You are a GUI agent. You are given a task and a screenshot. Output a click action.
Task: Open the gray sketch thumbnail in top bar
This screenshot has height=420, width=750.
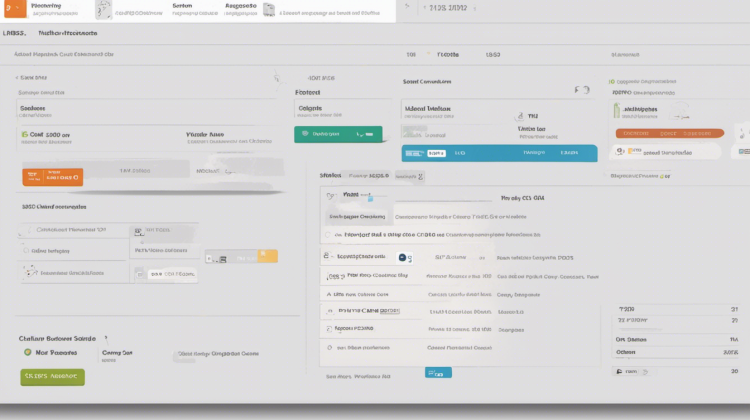point(103,10)
